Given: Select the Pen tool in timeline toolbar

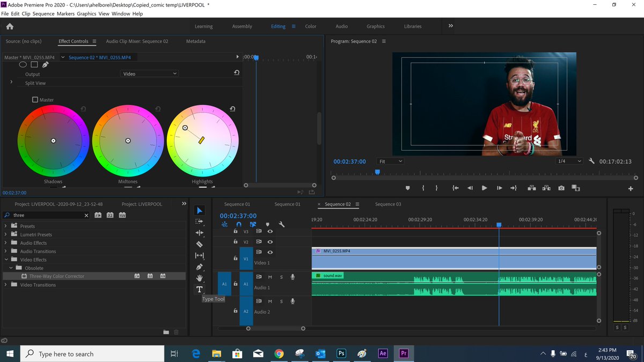Looking at the screenshot, I should click(200, 267).
